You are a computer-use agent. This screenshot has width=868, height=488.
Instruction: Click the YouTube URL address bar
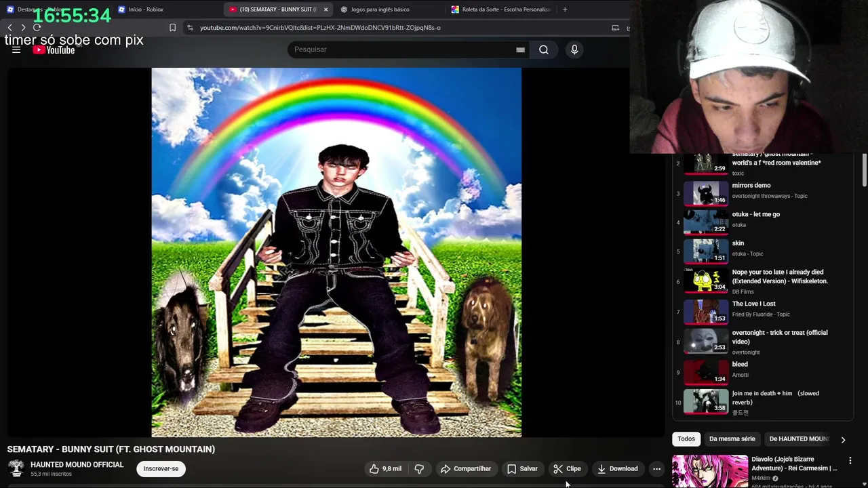(x=320, y=28)
